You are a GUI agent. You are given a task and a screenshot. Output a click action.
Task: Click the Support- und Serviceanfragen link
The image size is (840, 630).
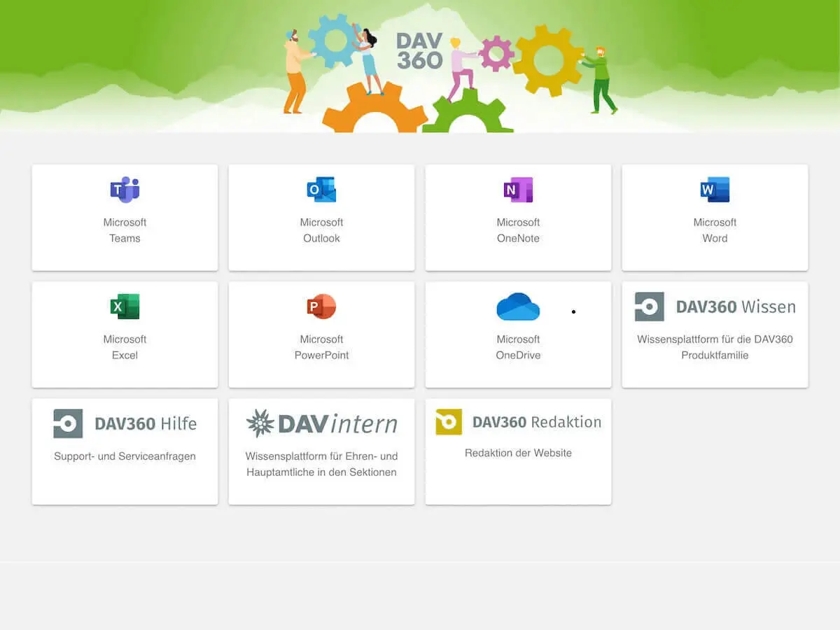tap(125, 456)
